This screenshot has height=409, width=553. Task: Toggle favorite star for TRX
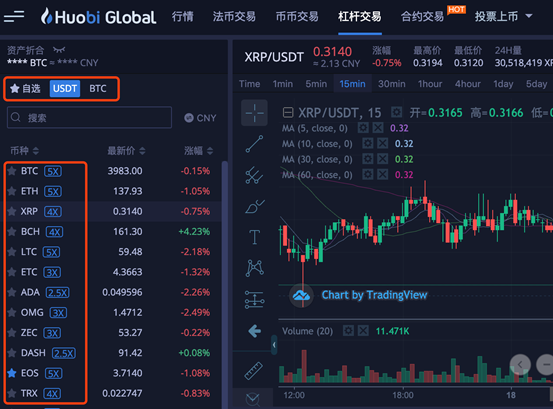12,393
